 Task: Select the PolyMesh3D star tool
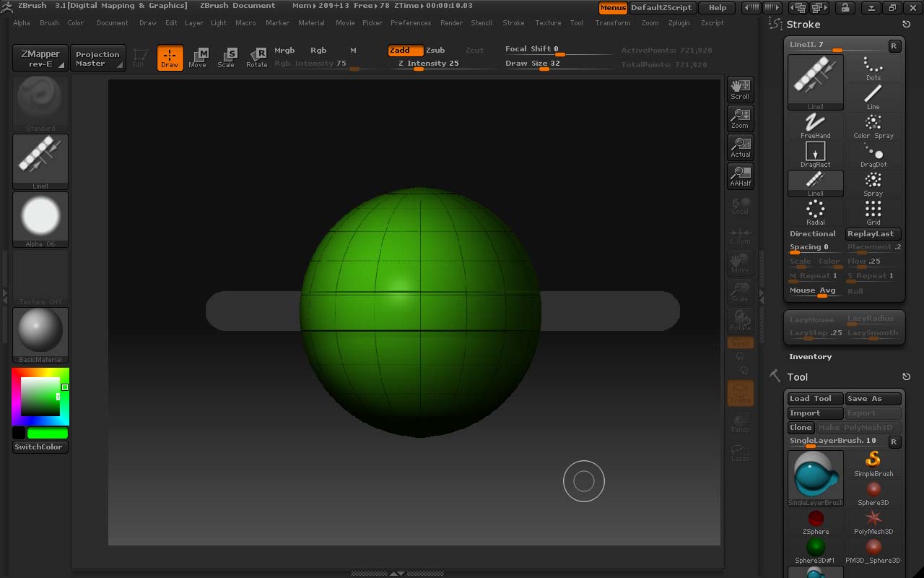click(x=873, y=522)
